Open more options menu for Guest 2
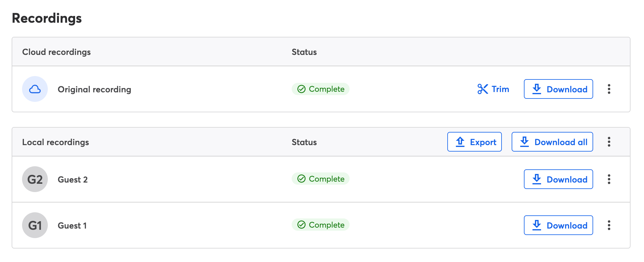644x262 pixels. 609,179
